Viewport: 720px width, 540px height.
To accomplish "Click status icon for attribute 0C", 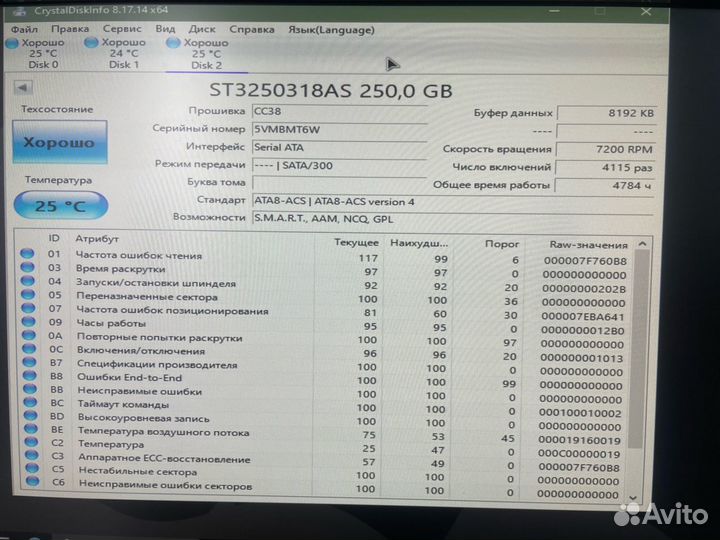I will click(x=29, y=348).
